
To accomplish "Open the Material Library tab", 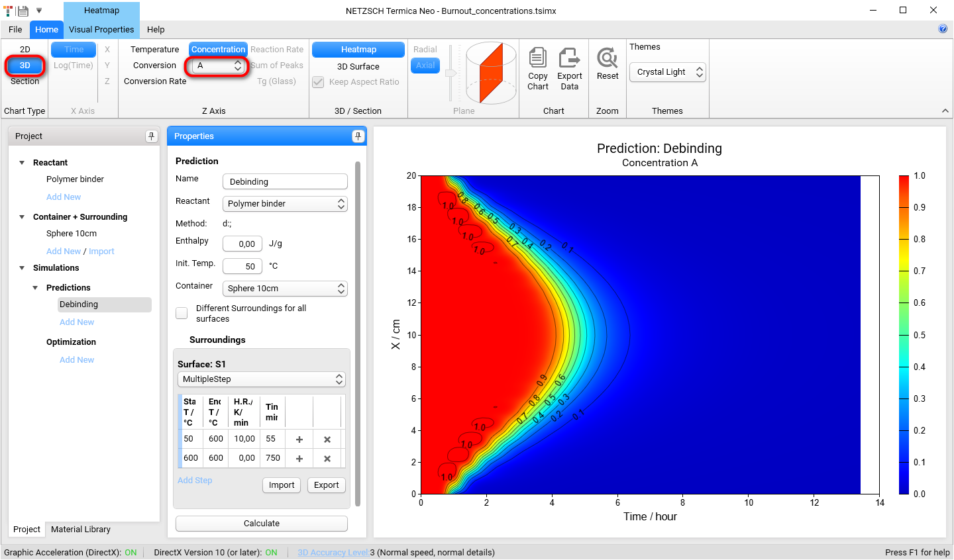I will click(80, 529).
